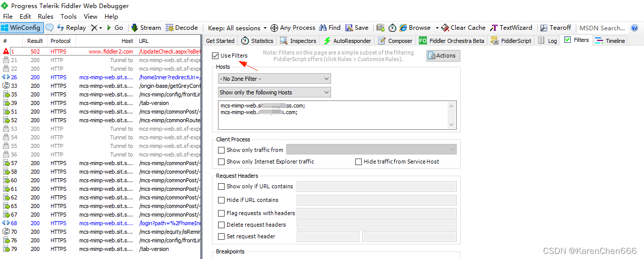Uncheck the Use Filters checkbox

point(216,56)
